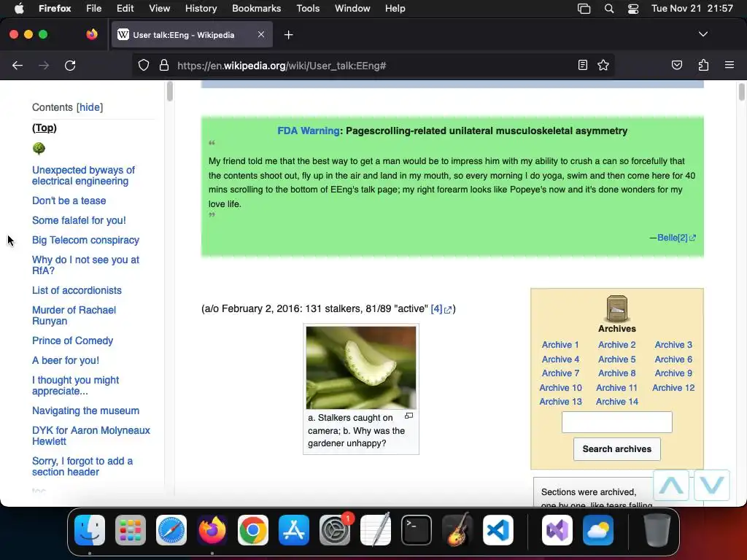Open the Belle[2] external link
Viewport: 747px width, 560px height.
(x=676, y=238)
